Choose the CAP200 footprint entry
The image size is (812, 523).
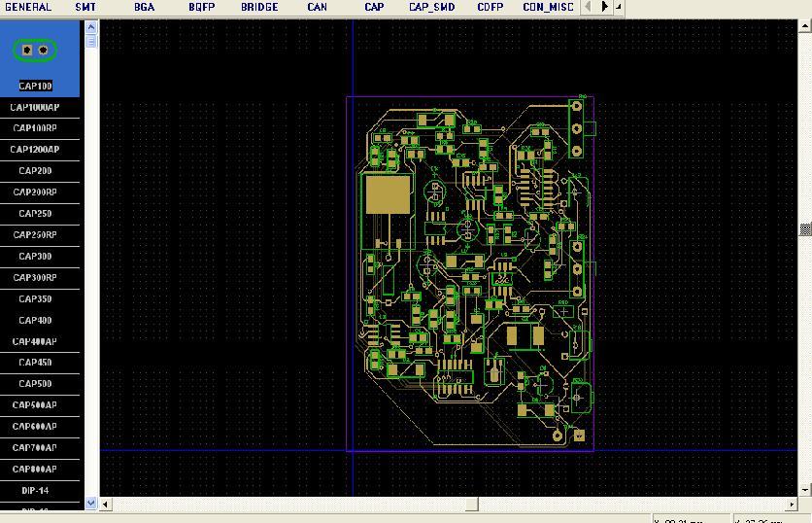coord(35,171)
